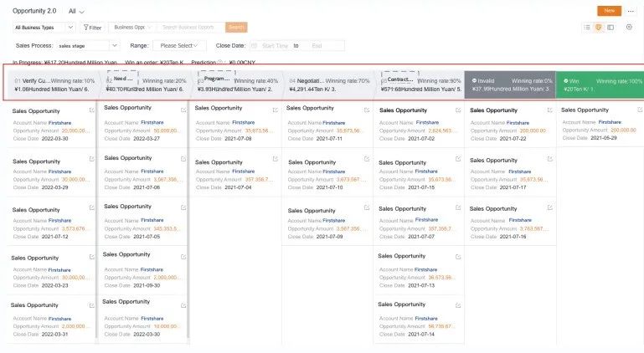Open card icon closing 2021-07-17
The image size is (644, 353).
(549, 159)
